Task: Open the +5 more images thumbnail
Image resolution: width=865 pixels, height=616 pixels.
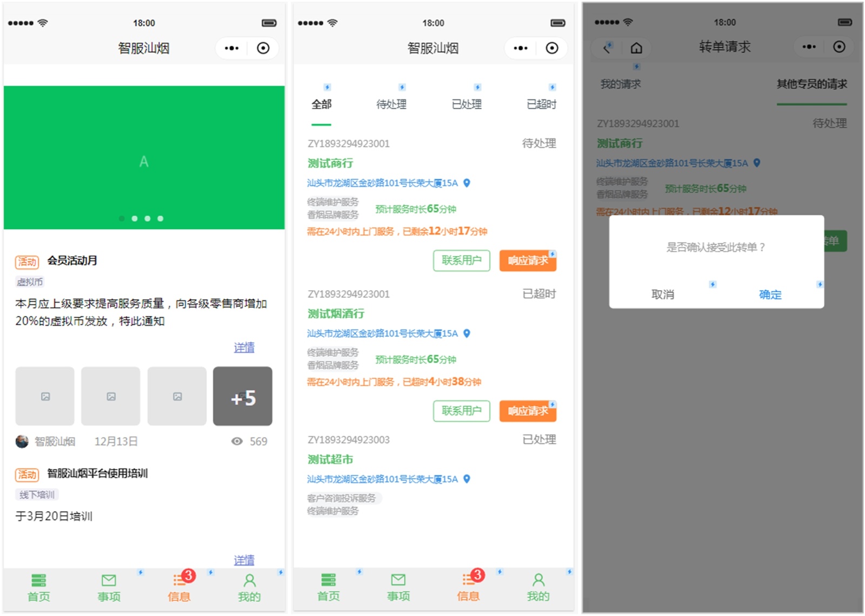Action: click(243, 396)
